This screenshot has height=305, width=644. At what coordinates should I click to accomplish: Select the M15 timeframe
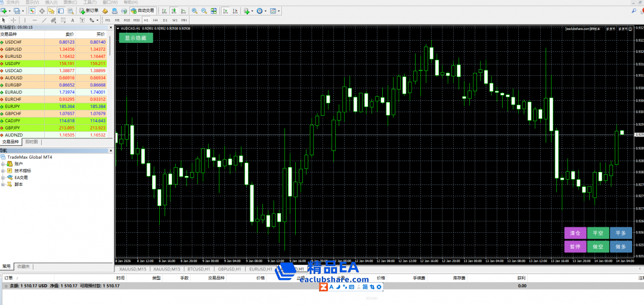point(127,20)
